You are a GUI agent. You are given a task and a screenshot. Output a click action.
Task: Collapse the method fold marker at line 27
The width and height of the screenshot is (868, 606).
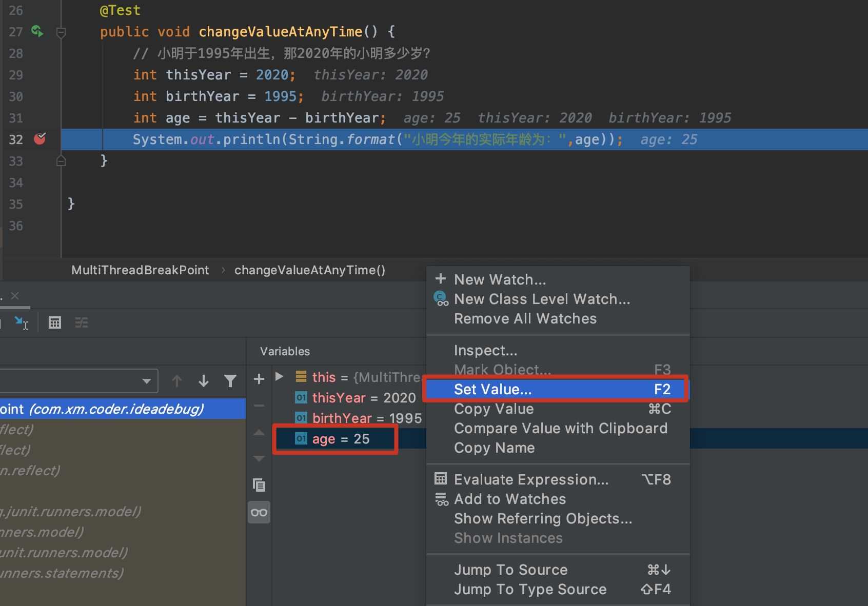point(61,33)
